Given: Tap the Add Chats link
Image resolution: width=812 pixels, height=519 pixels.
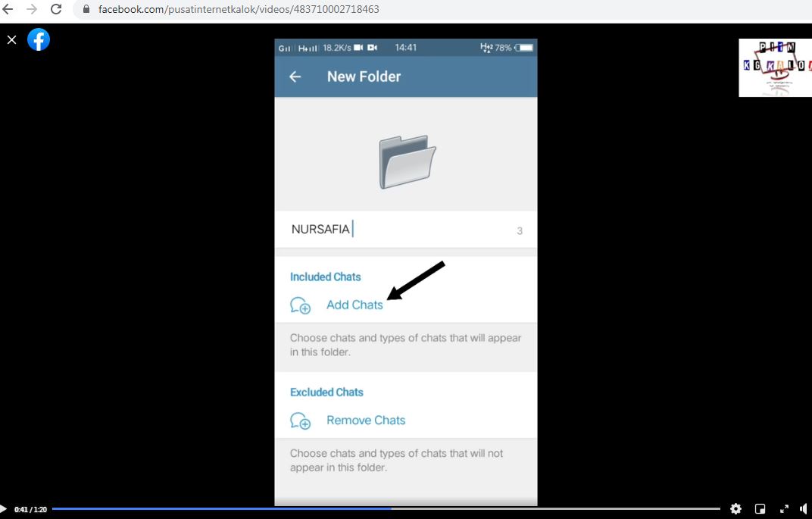Looking at the screenshot, I should point(354,305).
